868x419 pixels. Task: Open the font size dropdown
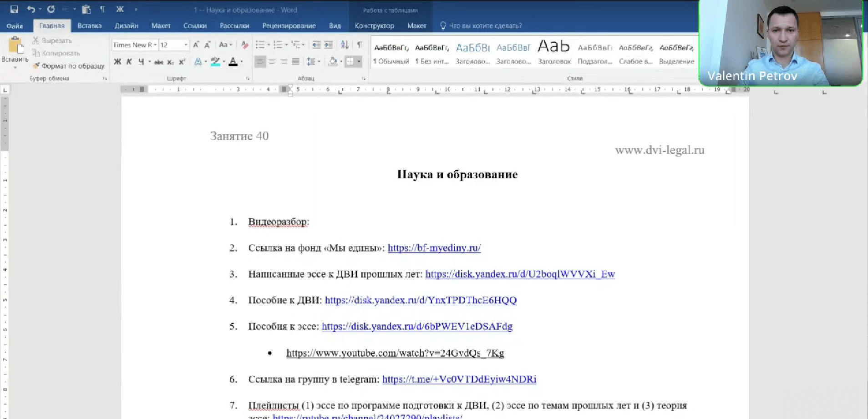tap(185, 45)
